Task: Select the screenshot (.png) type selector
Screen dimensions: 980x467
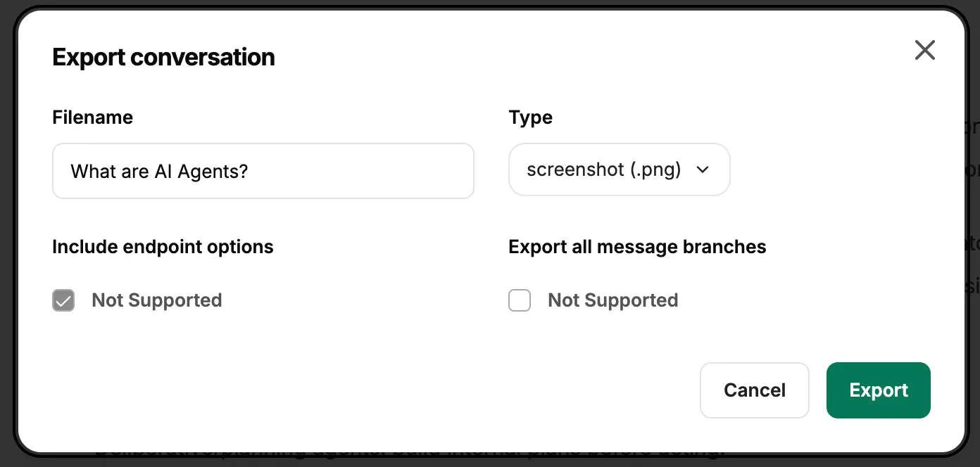Action: (x=620, y=169)
